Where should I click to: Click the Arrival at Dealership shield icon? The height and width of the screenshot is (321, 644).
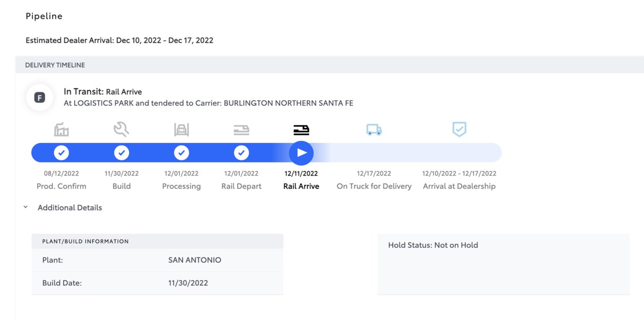click(459, 129)
